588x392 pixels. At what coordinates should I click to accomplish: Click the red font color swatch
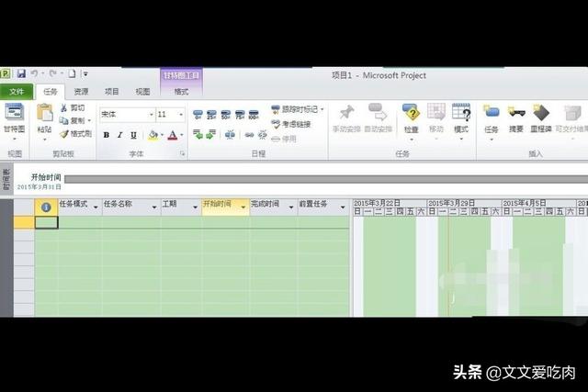173,135
